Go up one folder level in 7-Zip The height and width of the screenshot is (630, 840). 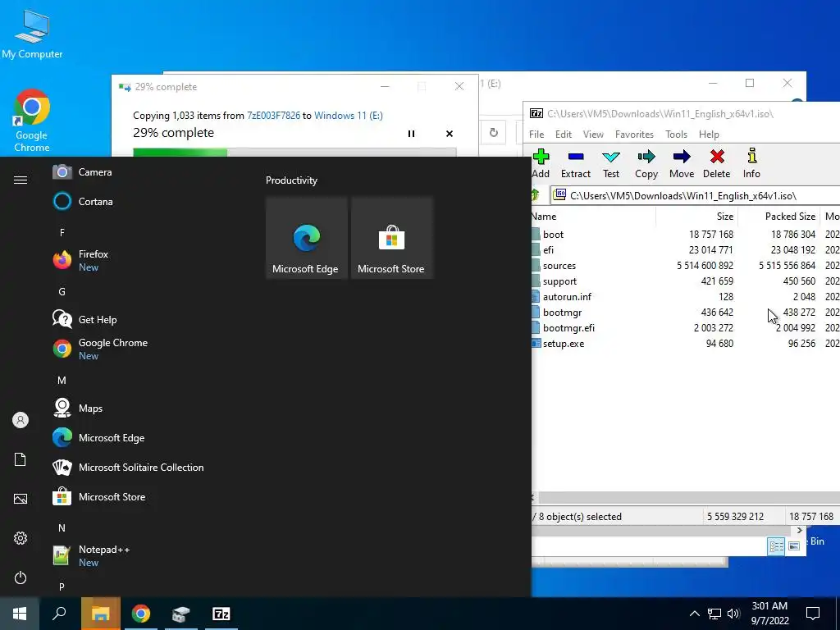point(535,195)
